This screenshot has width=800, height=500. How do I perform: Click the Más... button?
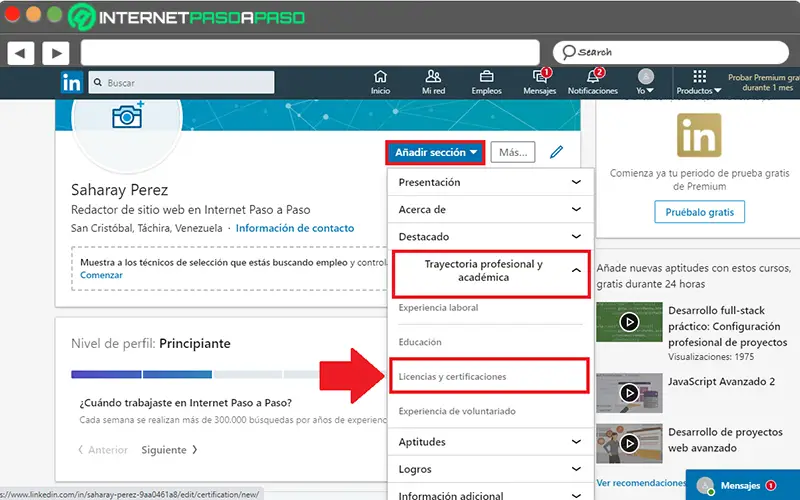coord(513,152)
